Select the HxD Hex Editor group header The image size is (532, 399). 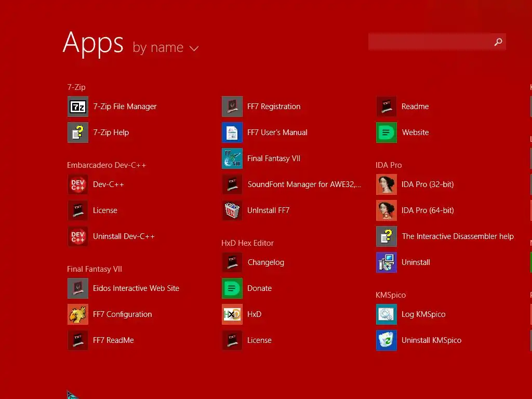(x=247, y=243)
